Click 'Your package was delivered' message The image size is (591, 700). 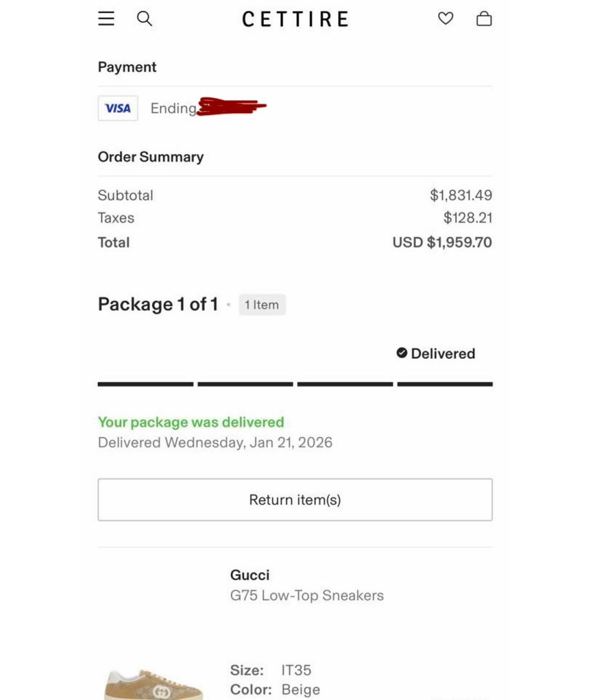click(x=191, y=422)
